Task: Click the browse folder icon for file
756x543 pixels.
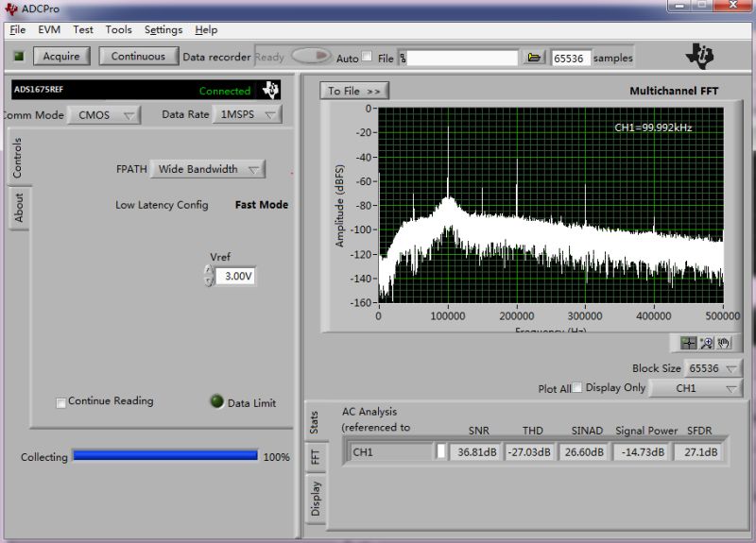Action: [534, 58]
